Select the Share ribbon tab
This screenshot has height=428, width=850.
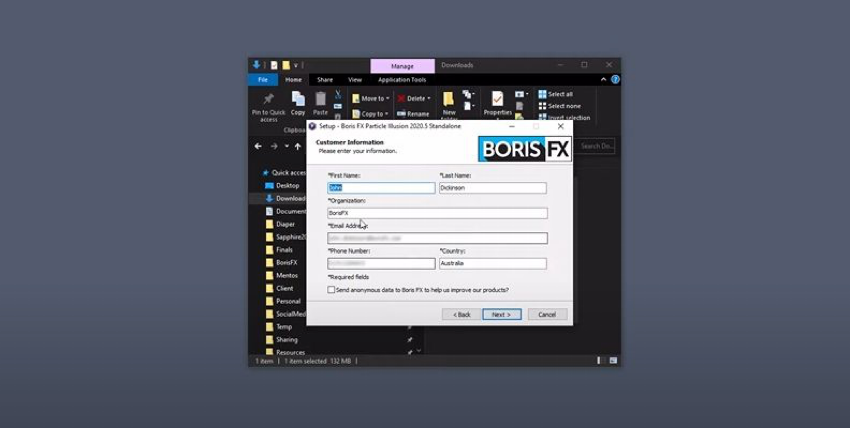tap(325, 80)
